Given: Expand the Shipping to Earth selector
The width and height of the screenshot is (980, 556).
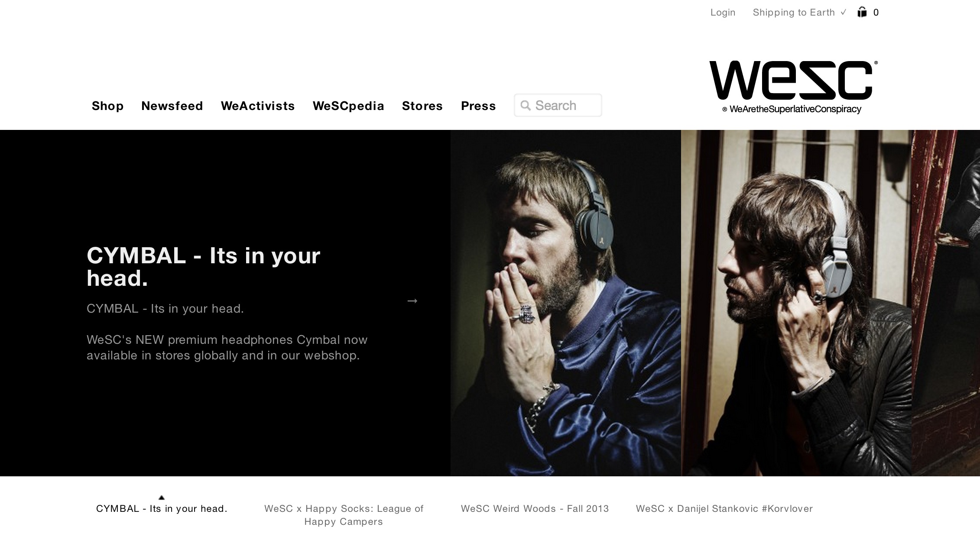Looking at the screenshot, I should pos(799,13).
